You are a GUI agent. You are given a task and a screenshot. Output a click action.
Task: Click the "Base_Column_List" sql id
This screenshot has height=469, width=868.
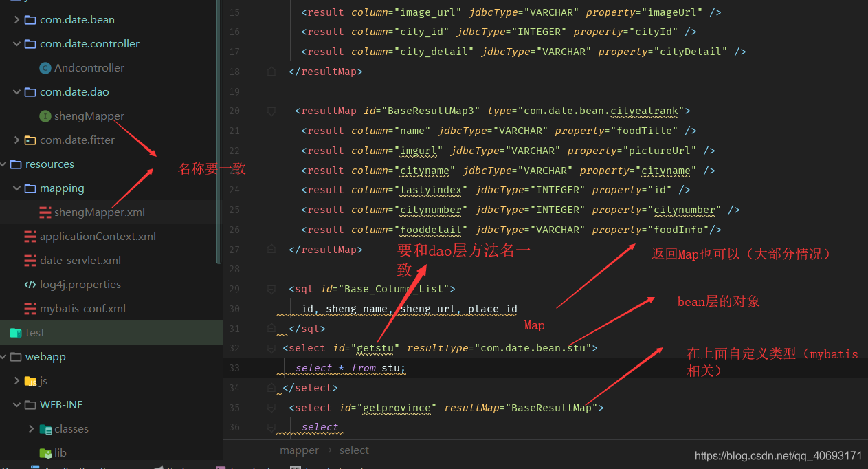[394, 289]
